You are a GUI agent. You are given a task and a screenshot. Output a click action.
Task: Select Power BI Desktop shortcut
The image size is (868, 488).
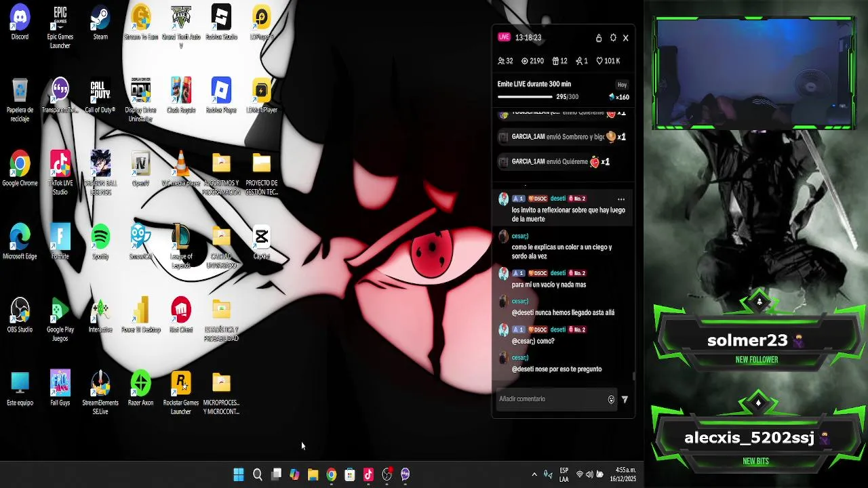pos(140,316)
